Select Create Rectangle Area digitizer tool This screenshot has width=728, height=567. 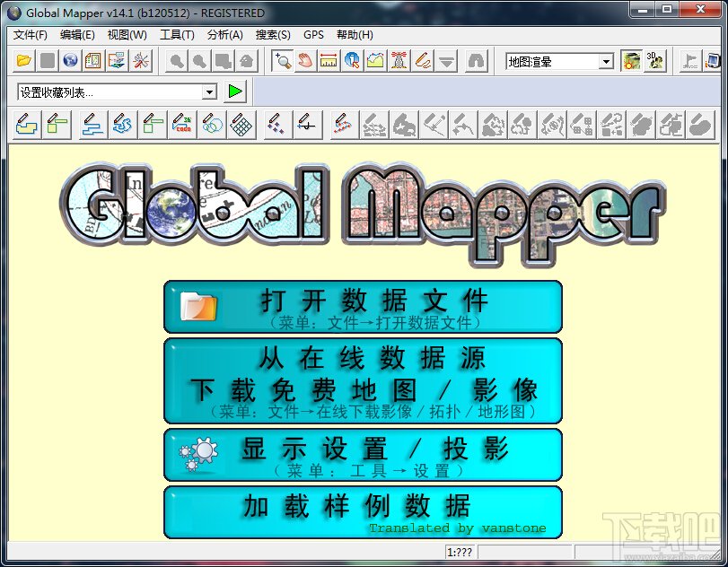(x=57, y=125)
